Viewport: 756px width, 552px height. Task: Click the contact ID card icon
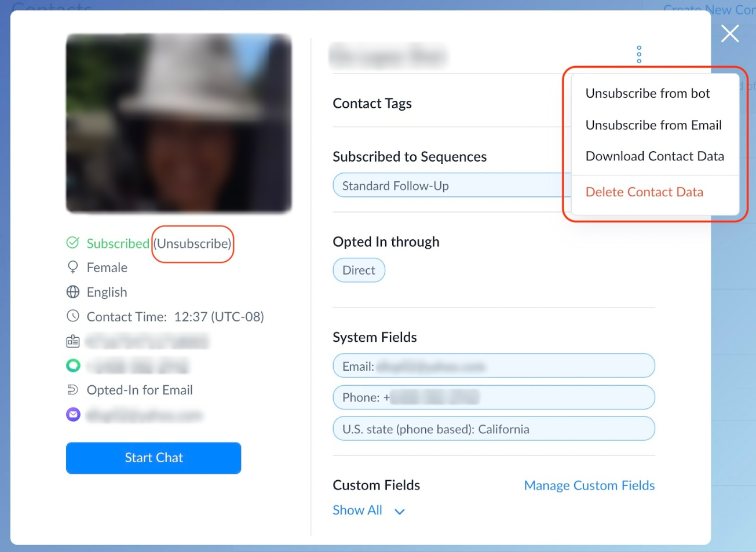(x=73, y=341)
